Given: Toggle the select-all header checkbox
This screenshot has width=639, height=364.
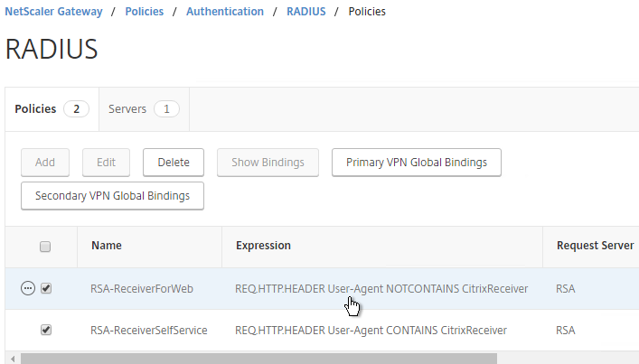Looking at the screenshot, I should (45, 247).
